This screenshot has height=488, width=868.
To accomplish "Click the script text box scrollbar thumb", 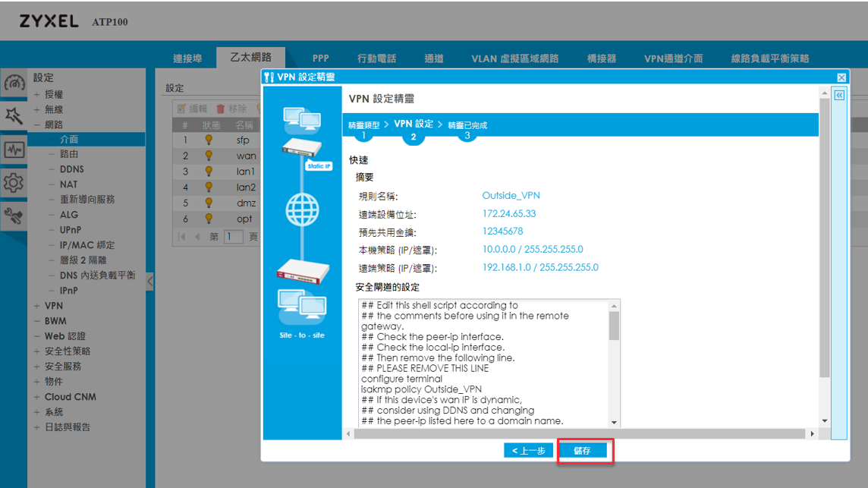I will tap(614, 326).
